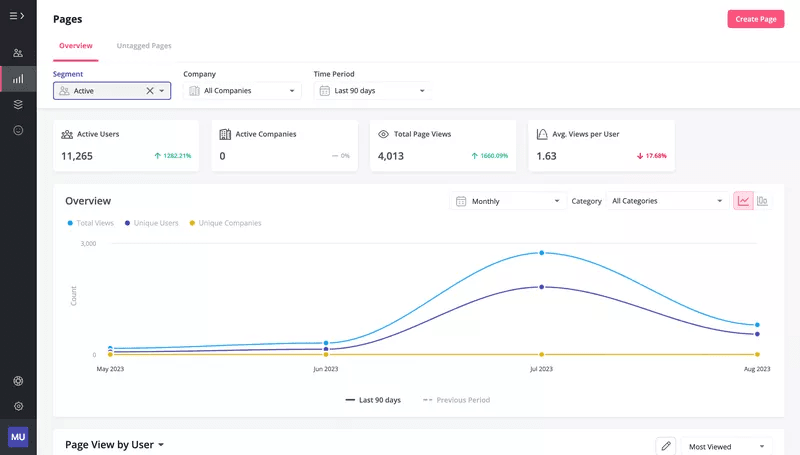
Task: Switch to the Untagged Pages tab
Action: point(144,46)
